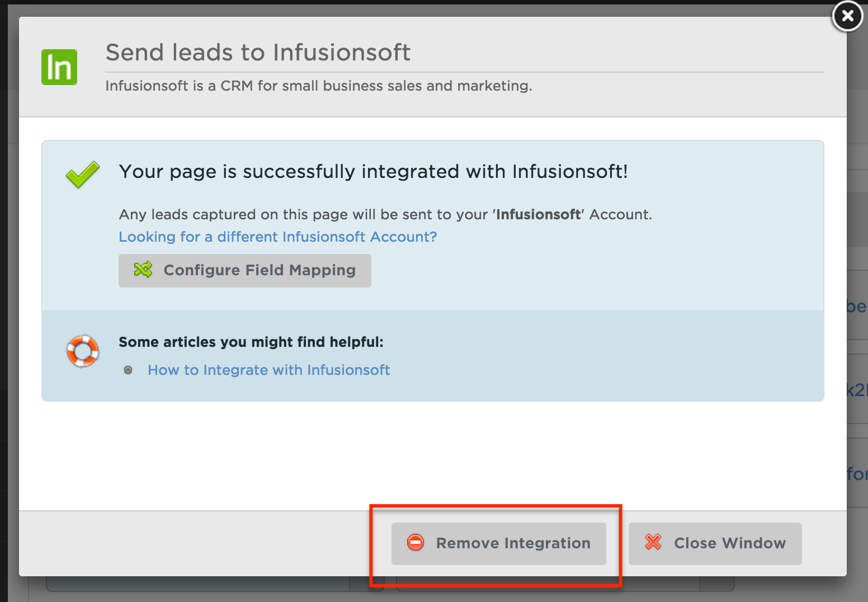
Task: Click 'Some articles you might find helpful:' text
Action: (251, 342)
